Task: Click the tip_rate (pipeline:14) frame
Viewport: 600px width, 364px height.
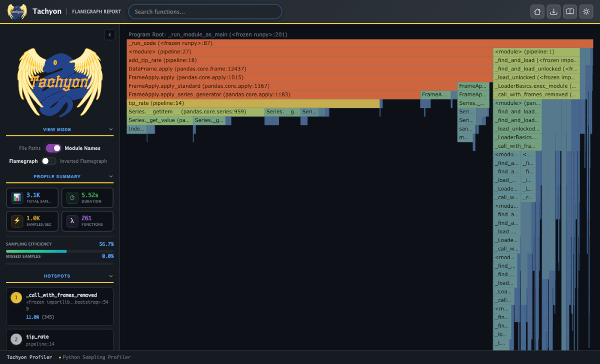Action: (253, 103)
